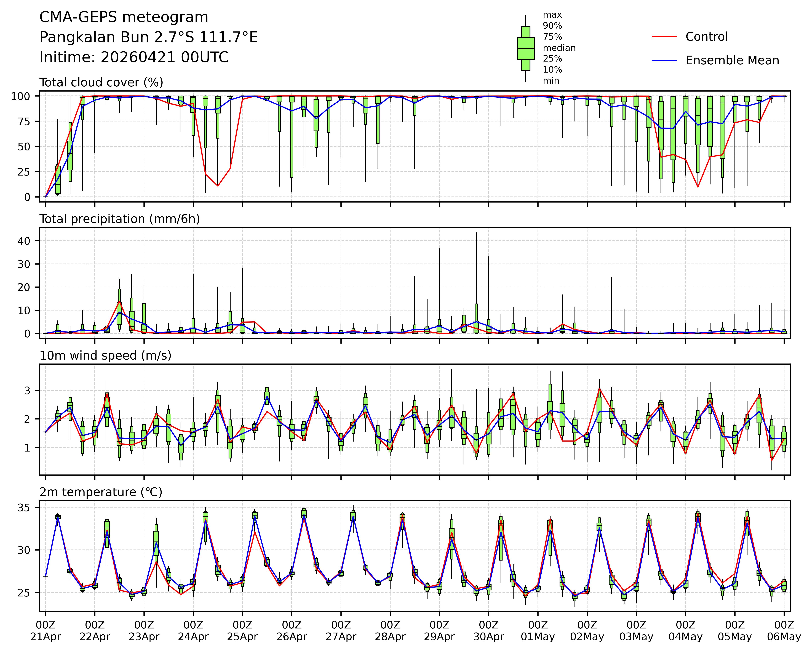The height and width of the screenshot is (653, 812).
Task: Click the 00Z 01May axis label
Action: [538, 631]
